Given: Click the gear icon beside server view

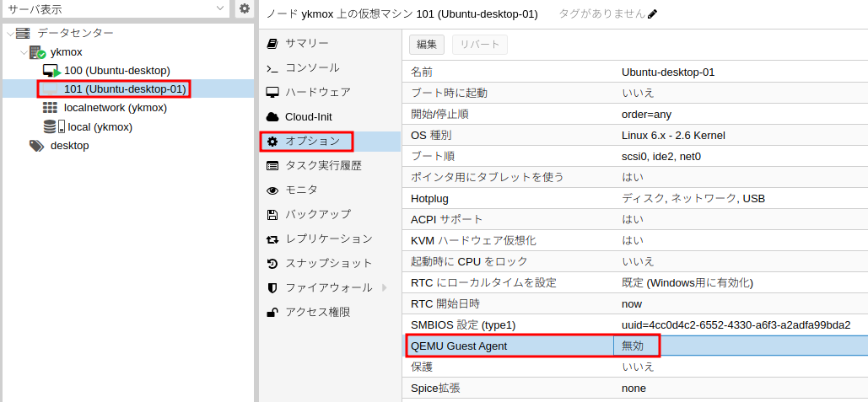Looking at the screenshot, I should [x=244, y=8].
